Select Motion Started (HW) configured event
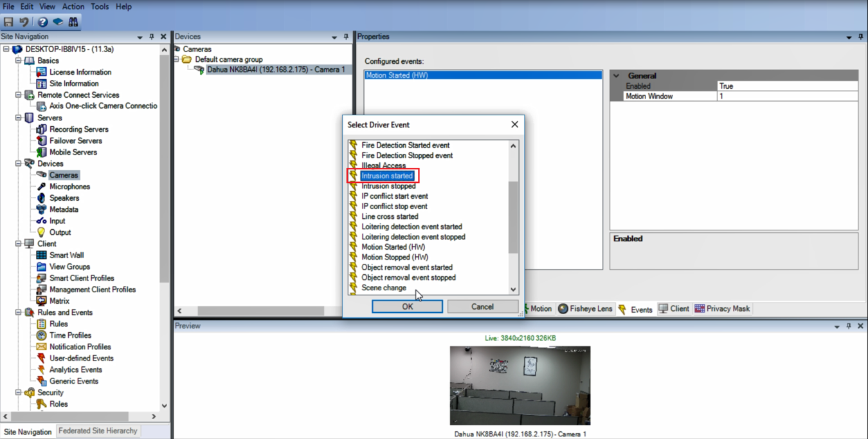This screenshot has height=439, width=868. point(483,75)
